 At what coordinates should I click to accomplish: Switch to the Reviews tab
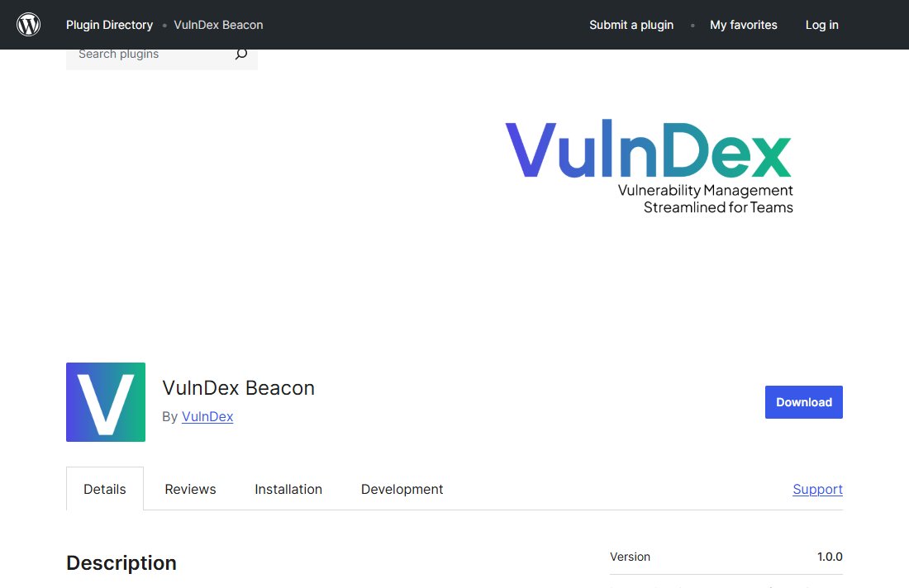tap(190, 489)
